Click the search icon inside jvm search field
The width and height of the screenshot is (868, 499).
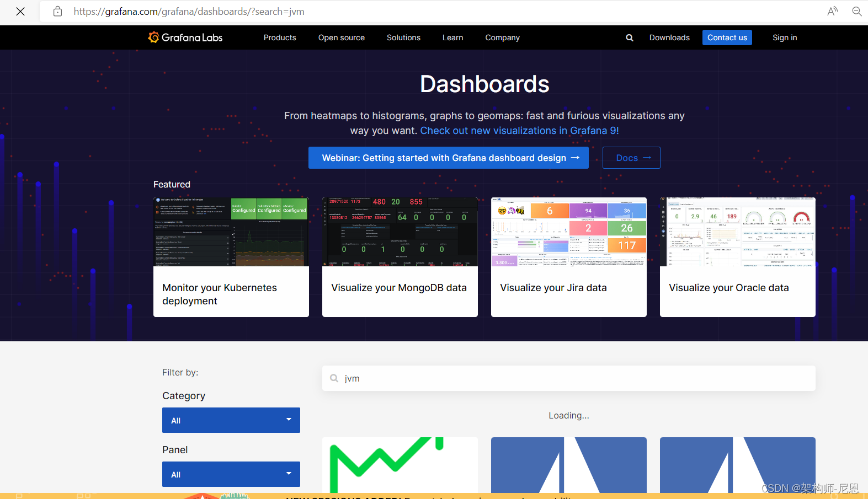(334, 378)
